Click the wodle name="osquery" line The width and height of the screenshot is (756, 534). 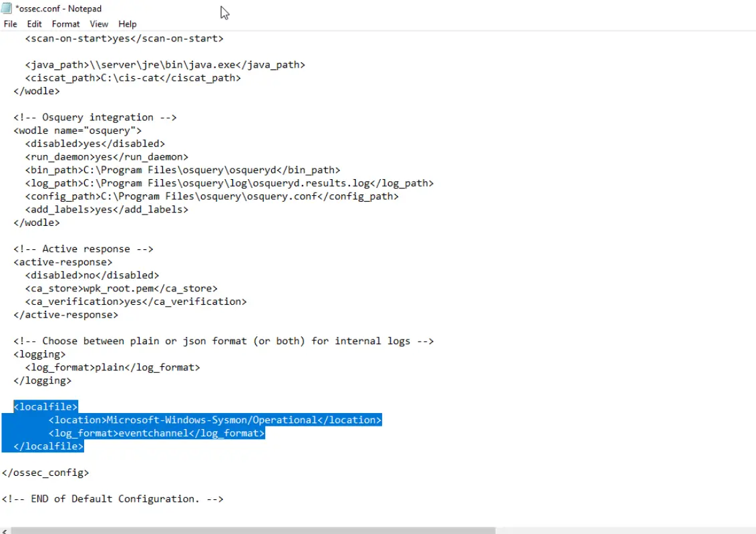(77, 131)
